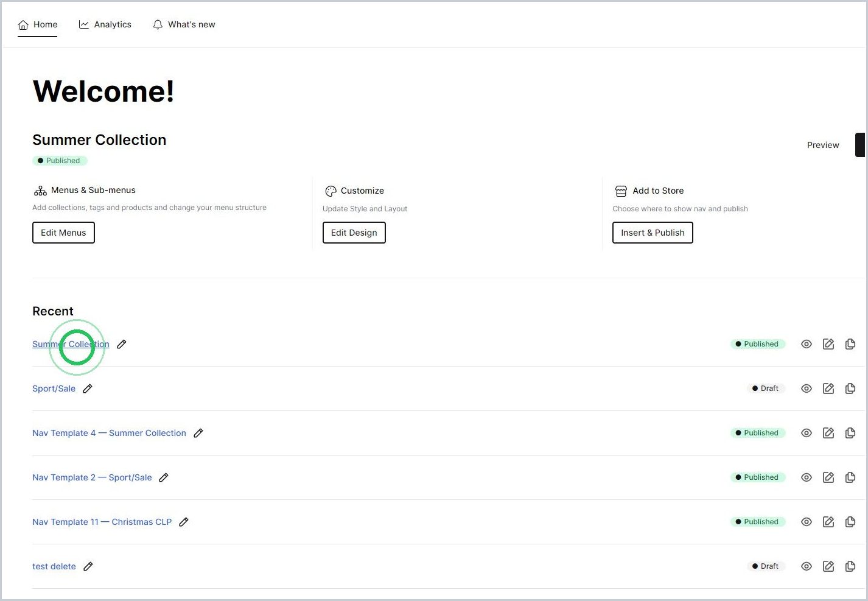Click the pencil icon next to Nav Template 11 — Christmas CLP
Viewport: 868px width, 601px height.
tap(184, 522)
